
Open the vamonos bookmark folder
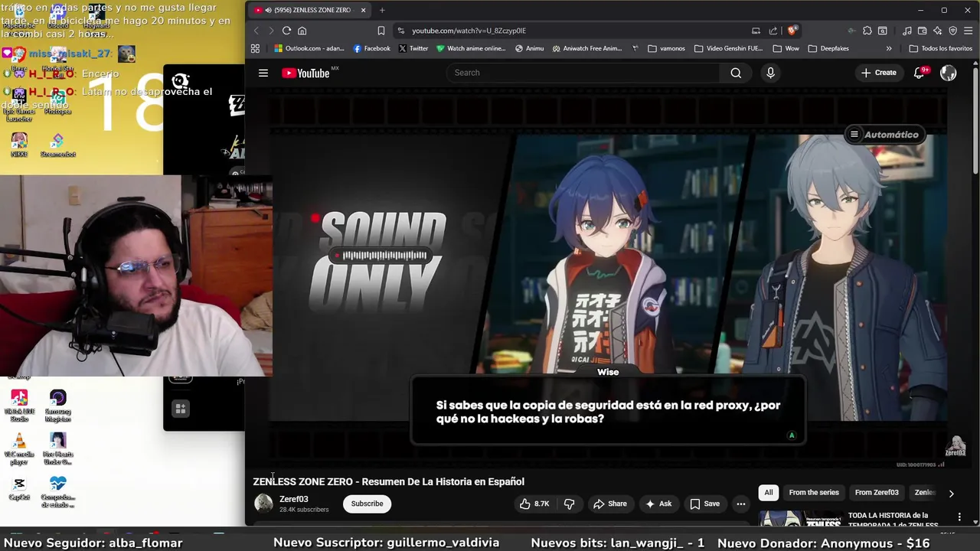click(666, 48)
